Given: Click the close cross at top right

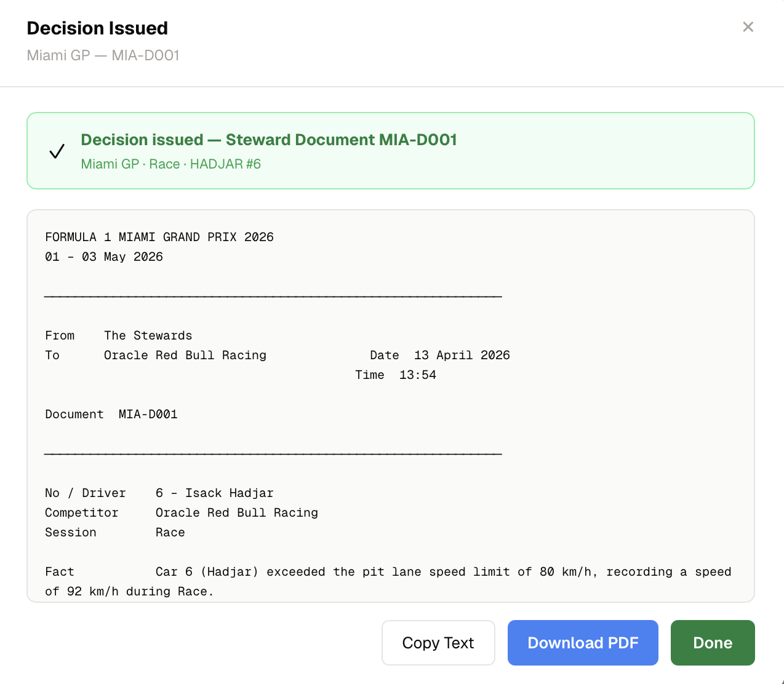Looking at the screenshot, I should click(x=748, y=26).
